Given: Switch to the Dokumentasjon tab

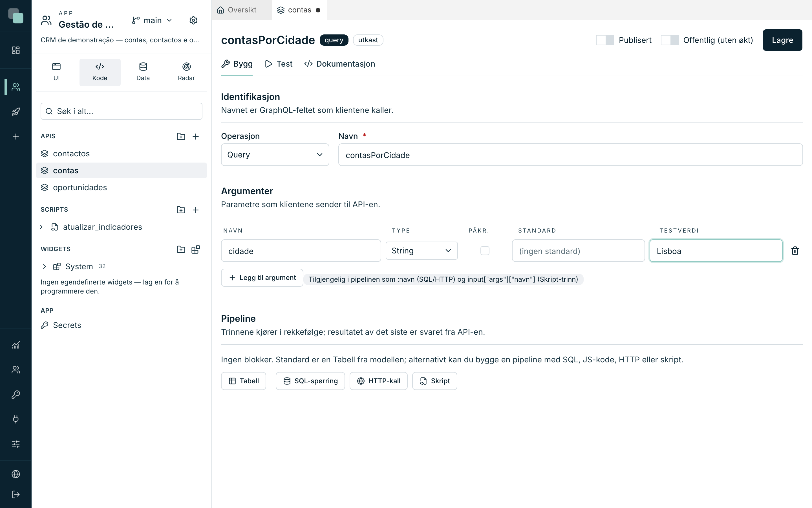Looking at the screenshot, I should coord(339,64).
